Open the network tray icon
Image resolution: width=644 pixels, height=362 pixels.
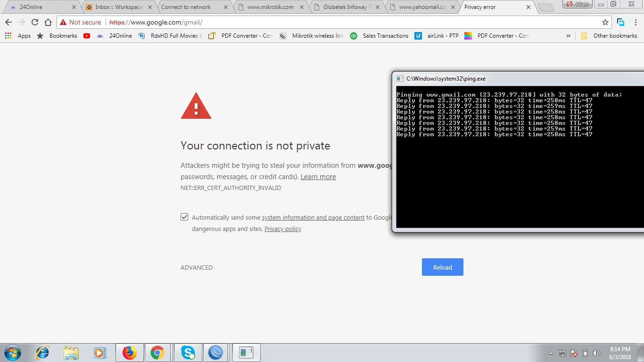tap(562, 353)
